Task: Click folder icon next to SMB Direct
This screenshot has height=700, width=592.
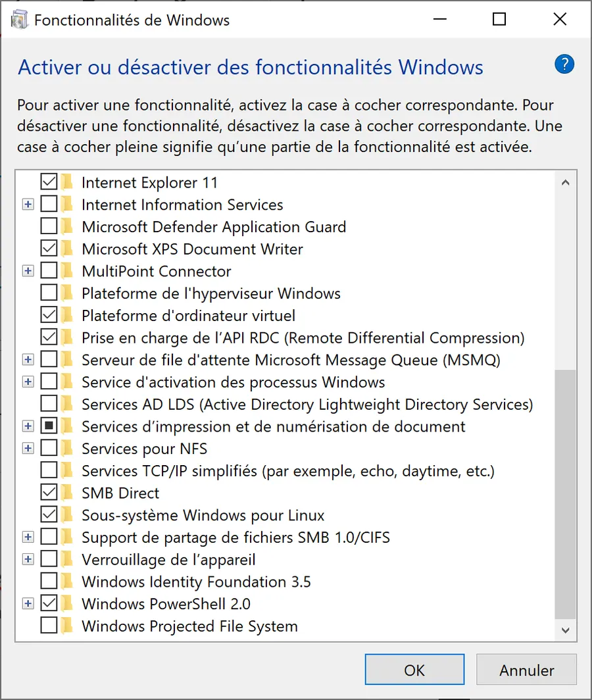Action: 66,492
